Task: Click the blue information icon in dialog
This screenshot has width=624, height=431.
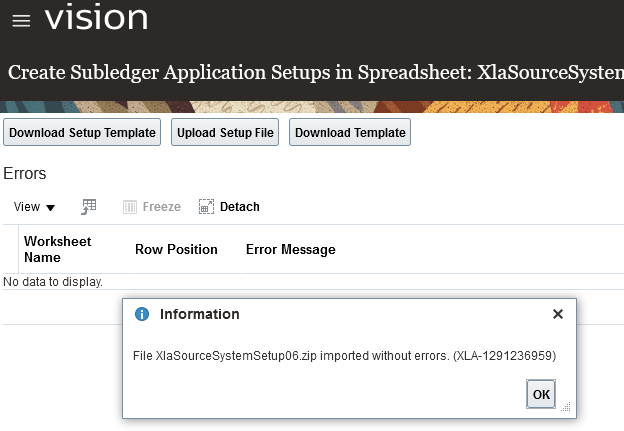Action: (142, 314)
